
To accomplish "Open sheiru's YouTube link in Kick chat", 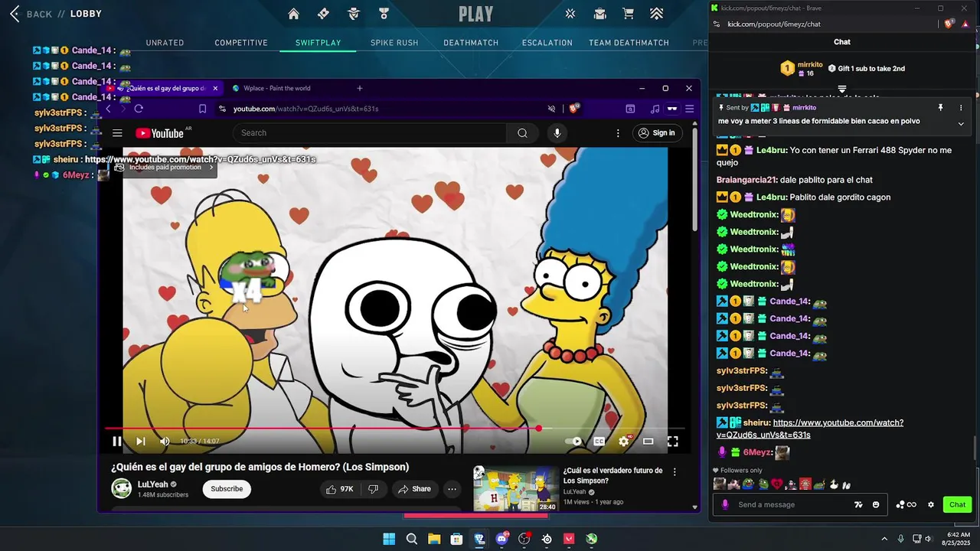I will point(810,429).
